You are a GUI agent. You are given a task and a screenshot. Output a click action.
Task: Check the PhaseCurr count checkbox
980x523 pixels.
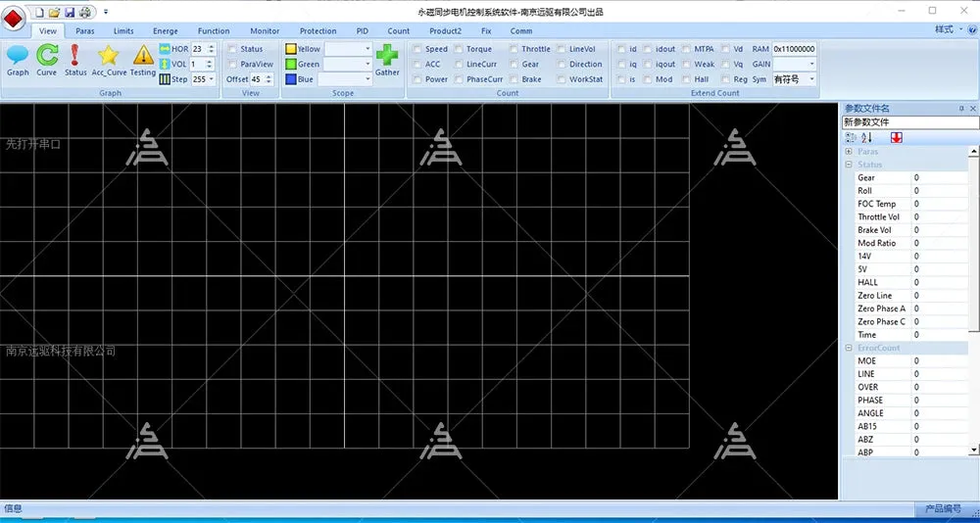(x=459, y=79)
